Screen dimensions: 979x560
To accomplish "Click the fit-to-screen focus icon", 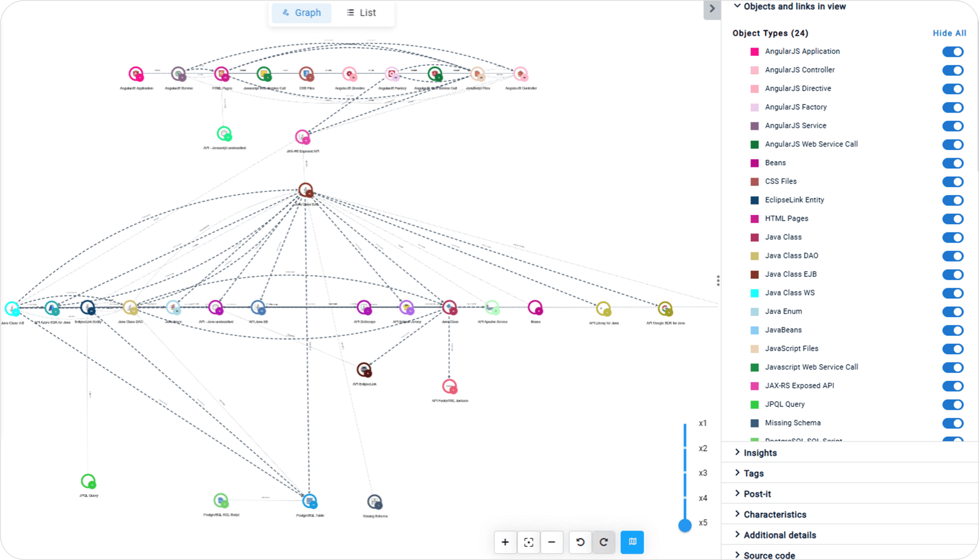I will [x=528, y=542].
